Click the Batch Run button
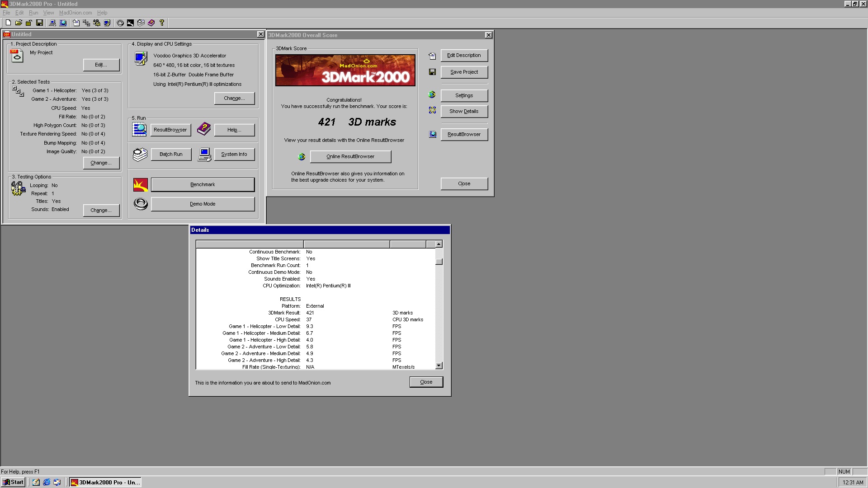 (171, 155)
